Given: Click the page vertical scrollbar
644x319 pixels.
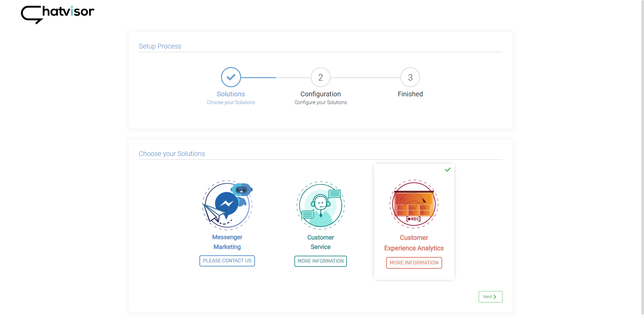Looking at the screenshot, I should (642, 157).
